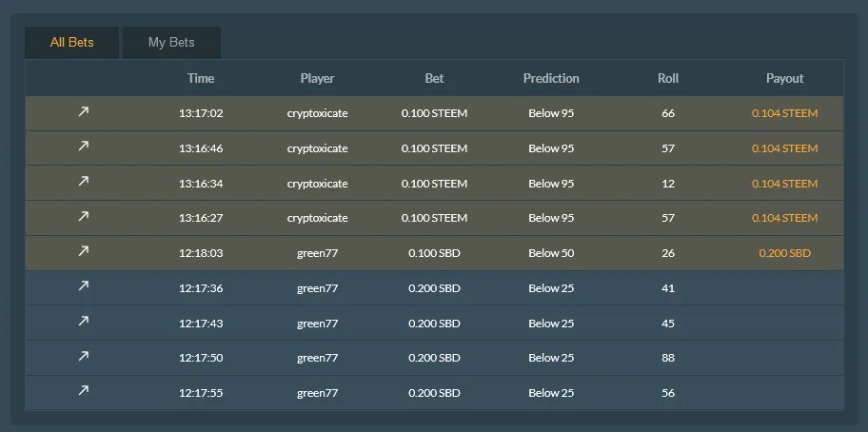Click the Roll column header

pyautogui.click(x=668, y=78)
